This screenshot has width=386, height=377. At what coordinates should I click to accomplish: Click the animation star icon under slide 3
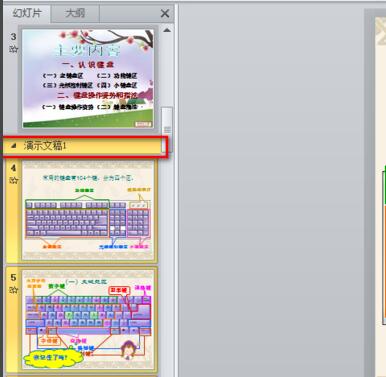pyautogui.click(x=13, y=49)
